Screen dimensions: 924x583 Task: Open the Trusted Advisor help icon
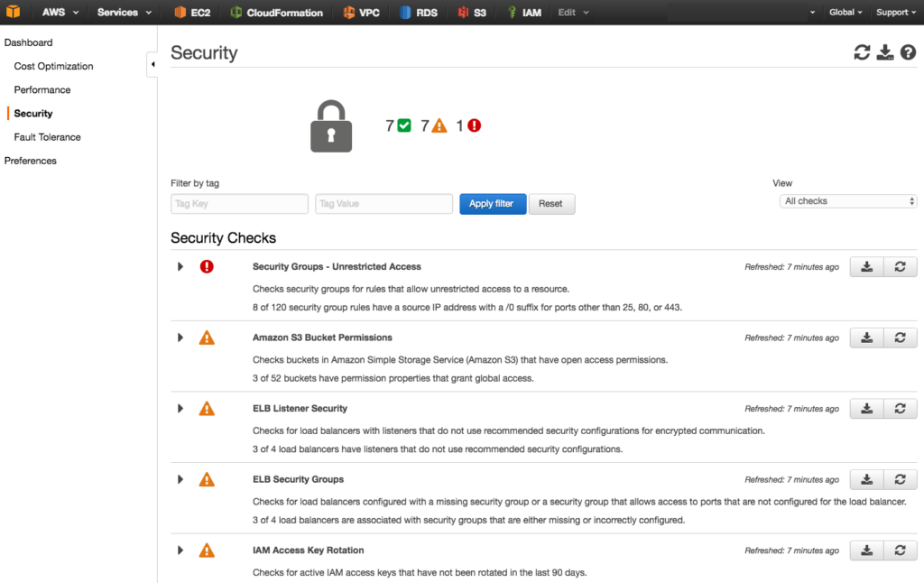[909, 52]
